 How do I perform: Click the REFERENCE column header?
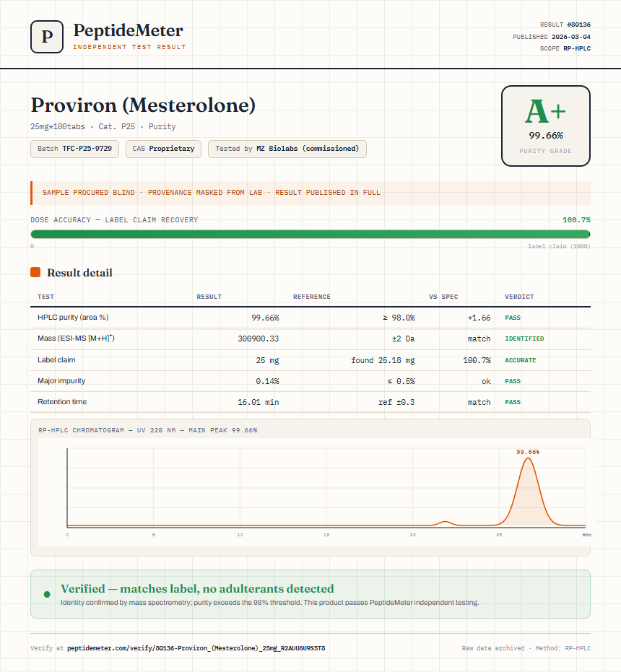[312, 297]
